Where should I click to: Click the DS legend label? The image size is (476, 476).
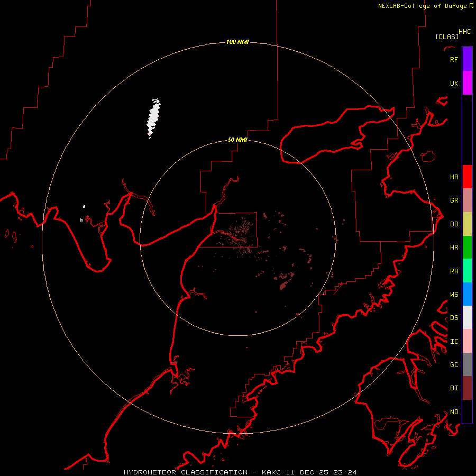pos(454,318)
